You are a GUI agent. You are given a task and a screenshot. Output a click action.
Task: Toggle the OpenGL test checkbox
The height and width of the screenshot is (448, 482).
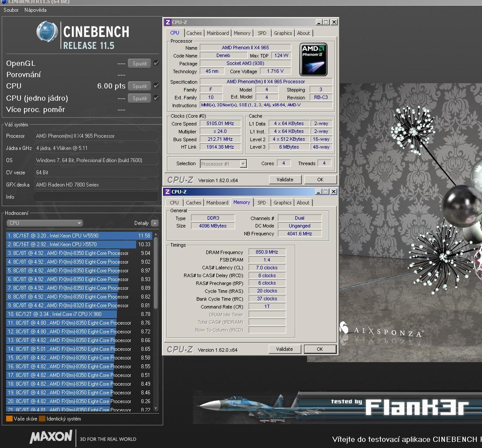[156, 63]
